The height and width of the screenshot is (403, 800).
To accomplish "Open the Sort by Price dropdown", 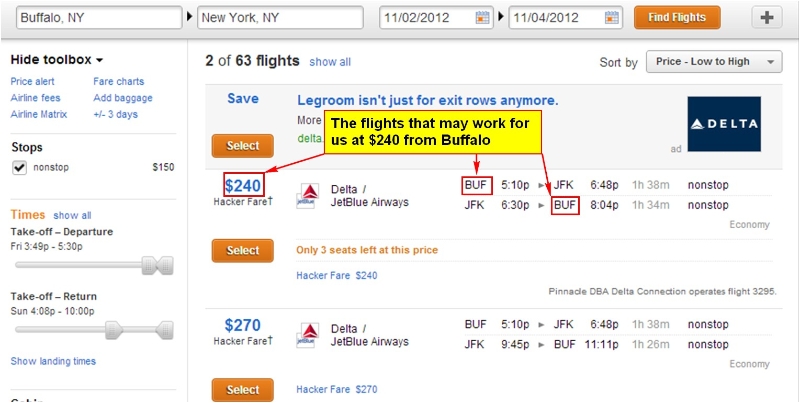I will [713, 62].
